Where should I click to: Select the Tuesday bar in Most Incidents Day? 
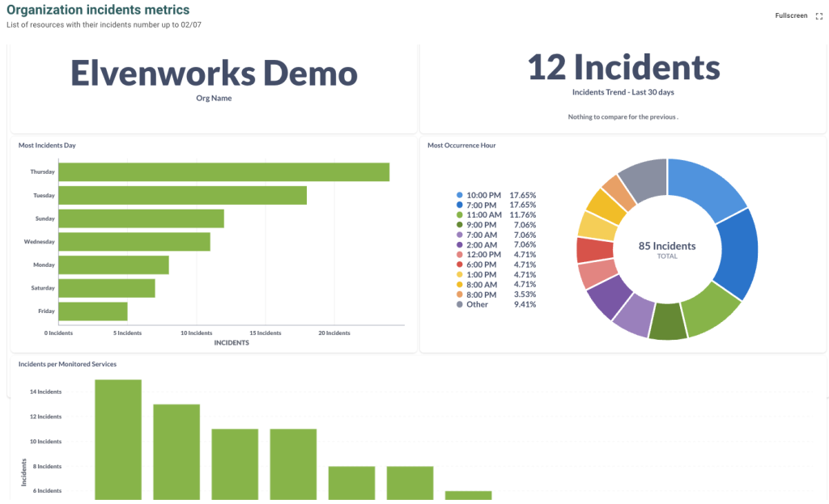182,196
